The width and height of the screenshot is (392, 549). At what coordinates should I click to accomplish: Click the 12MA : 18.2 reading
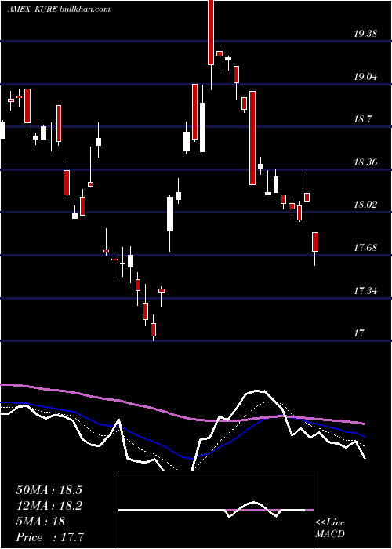point(49,506)
